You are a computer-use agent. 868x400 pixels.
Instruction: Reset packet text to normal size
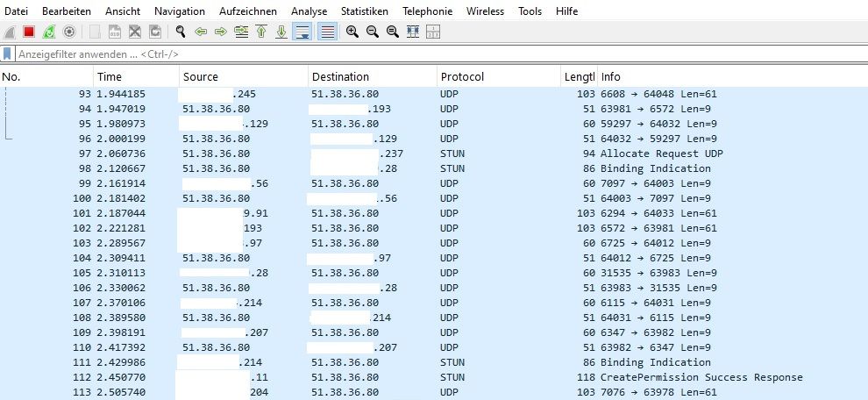click(393, 32)
